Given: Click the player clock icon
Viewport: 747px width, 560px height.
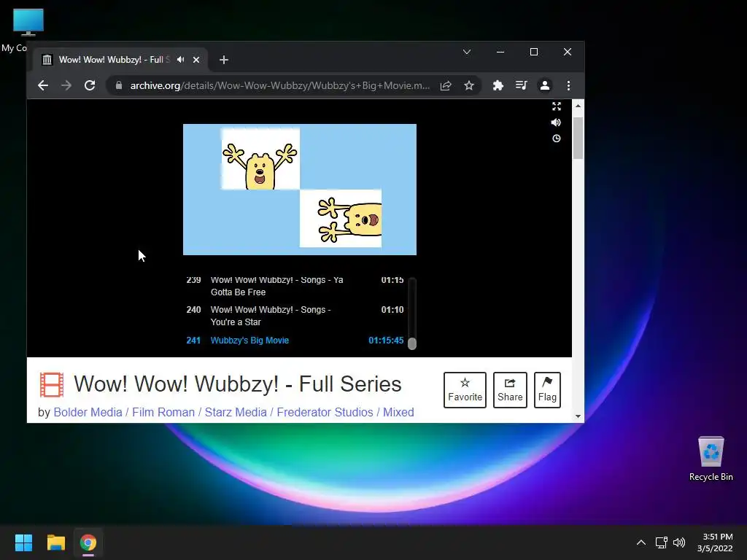Looking at the screenshot, I should (557, 139).
